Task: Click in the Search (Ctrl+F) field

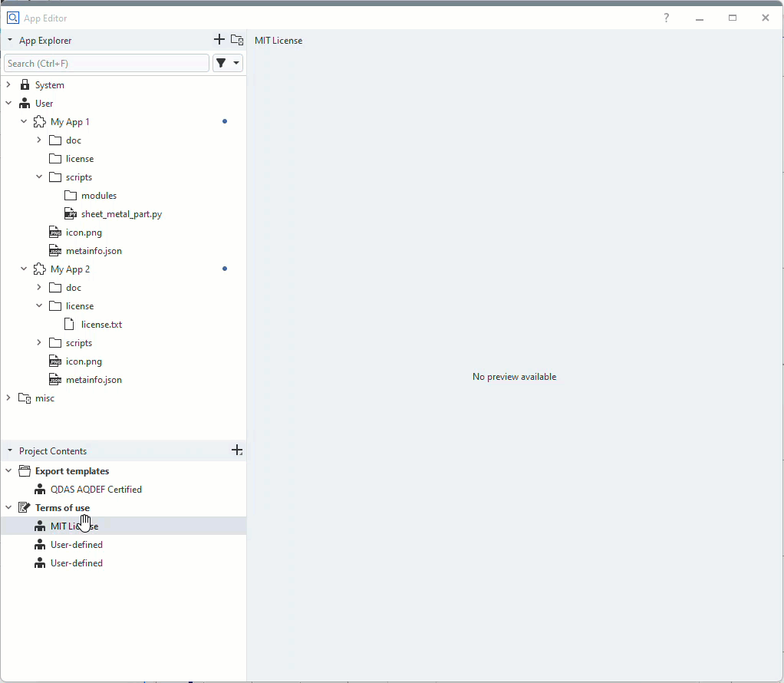Action: 106,63
